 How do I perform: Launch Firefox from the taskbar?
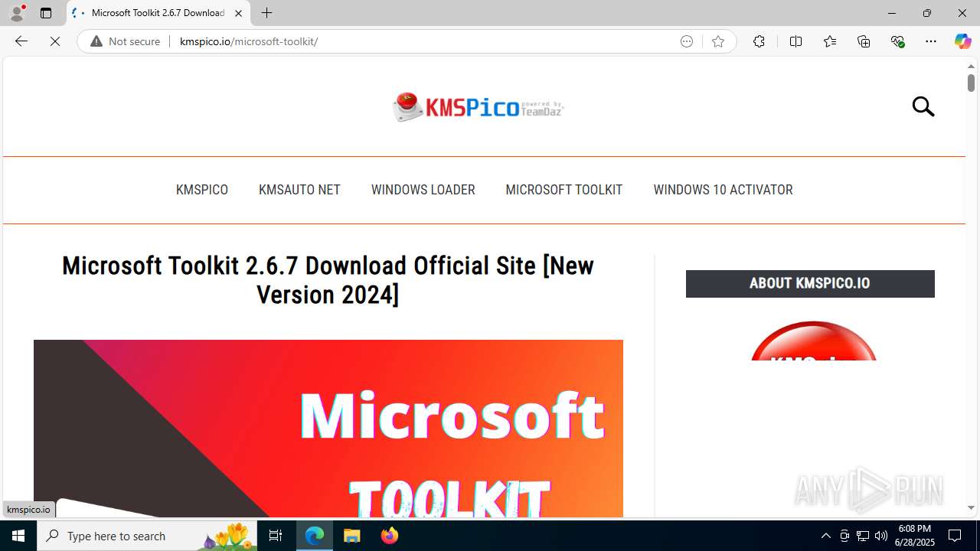(390, 536)
